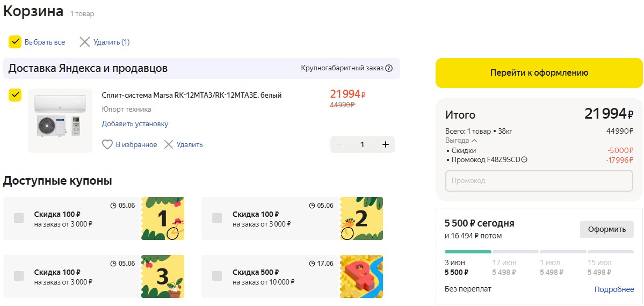This screenshot has width=644, height=306.
Task: Follow the Подробнее link for installments
Action: pos(614,289)
